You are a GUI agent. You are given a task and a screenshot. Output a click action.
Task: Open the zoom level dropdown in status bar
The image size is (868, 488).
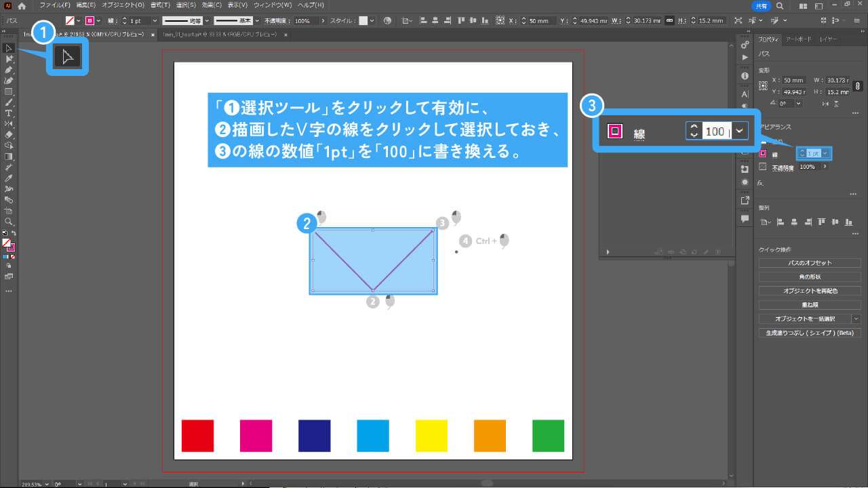tap(45, 484)
